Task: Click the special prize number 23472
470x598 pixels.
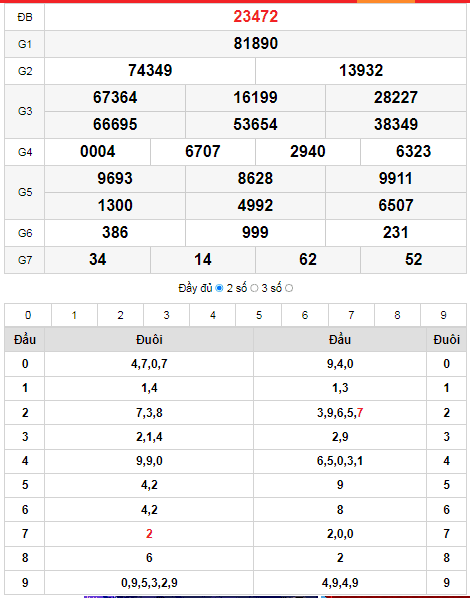Action: [x=256, y=17]
